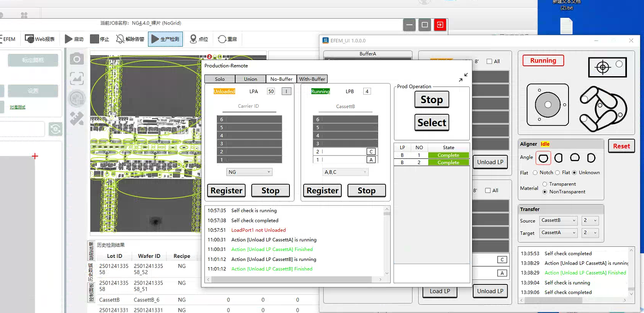The image size is (644, 313).
Task: Click the 标定膜框 button
Action: coord(33,60)
